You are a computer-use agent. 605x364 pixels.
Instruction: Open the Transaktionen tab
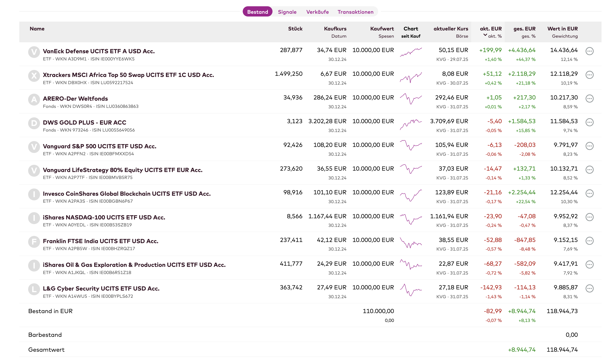355,12
